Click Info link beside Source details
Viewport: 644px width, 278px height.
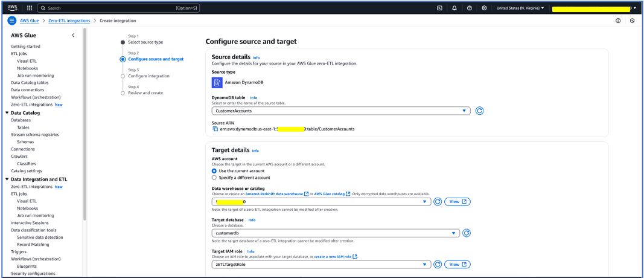256,57
